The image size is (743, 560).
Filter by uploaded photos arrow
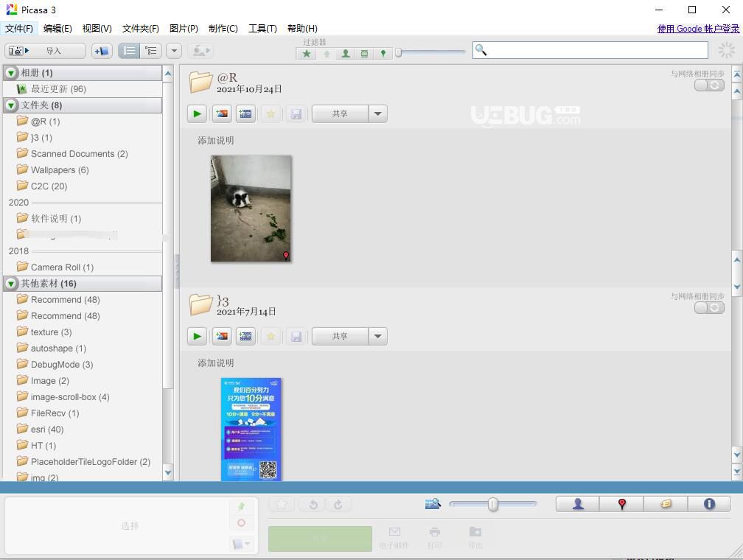[x=327, y=54]
